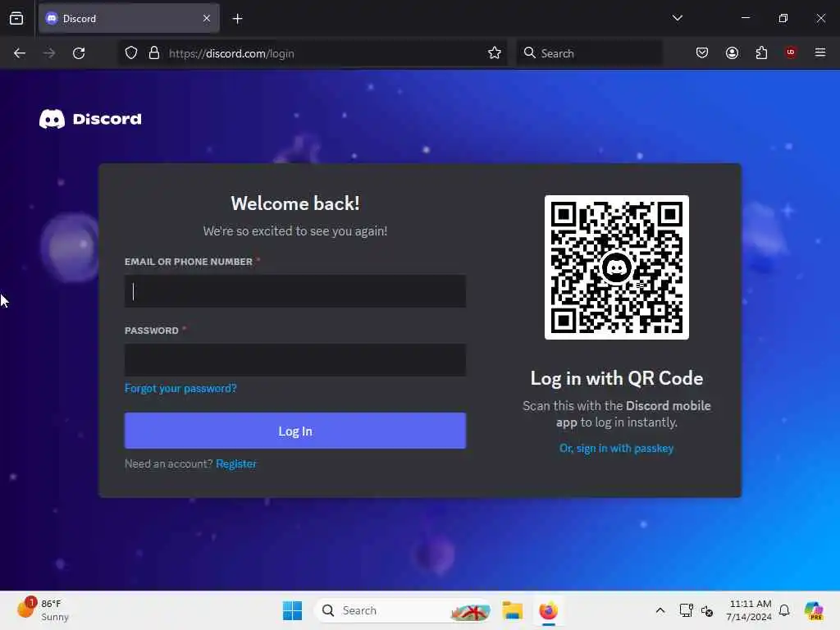Open Firefox View icon at top left

[16, 19]
